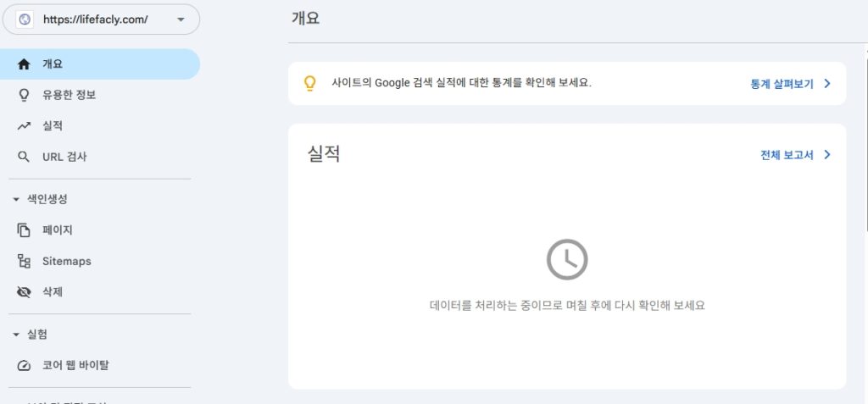Click the chevron next to 전체 보고서

(x=827, y=155)
